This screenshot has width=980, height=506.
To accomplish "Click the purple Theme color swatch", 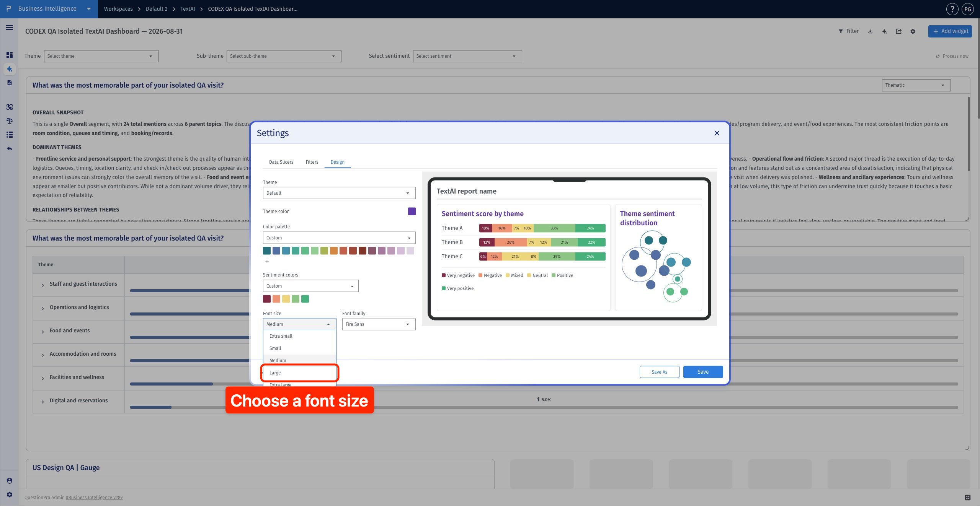I will tap(412, 211).
